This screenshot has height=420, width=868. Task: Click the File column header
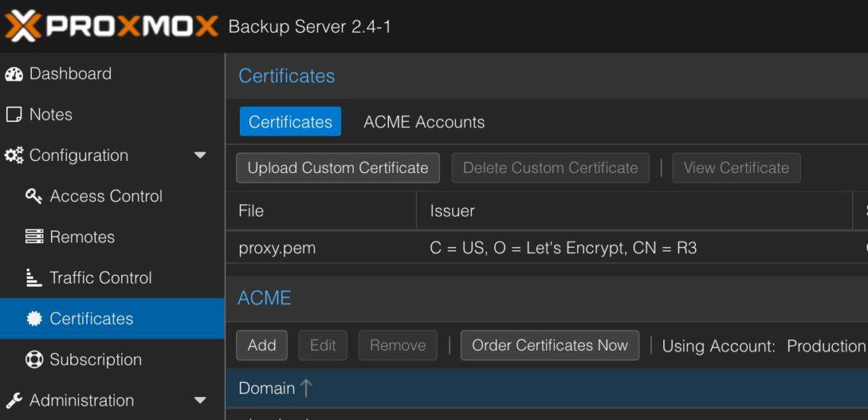[x=251, y=211]
